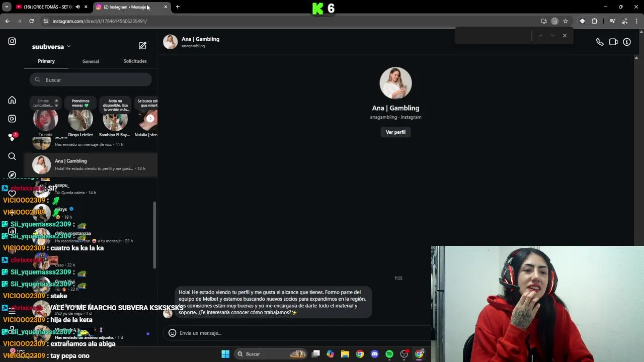Open Instagram logo home link
The height and width of the screenshot is (362, 644).
12,41
